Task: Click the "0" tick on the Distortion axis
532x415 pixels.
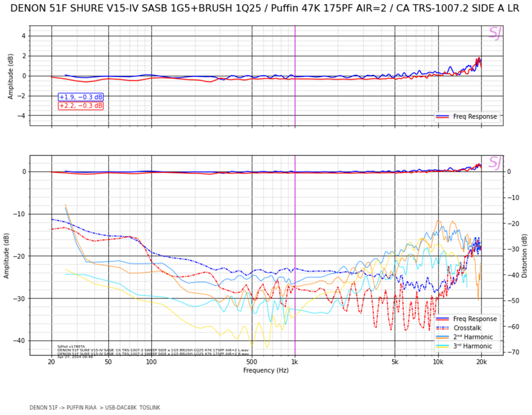Action: (x=509, y=172)
